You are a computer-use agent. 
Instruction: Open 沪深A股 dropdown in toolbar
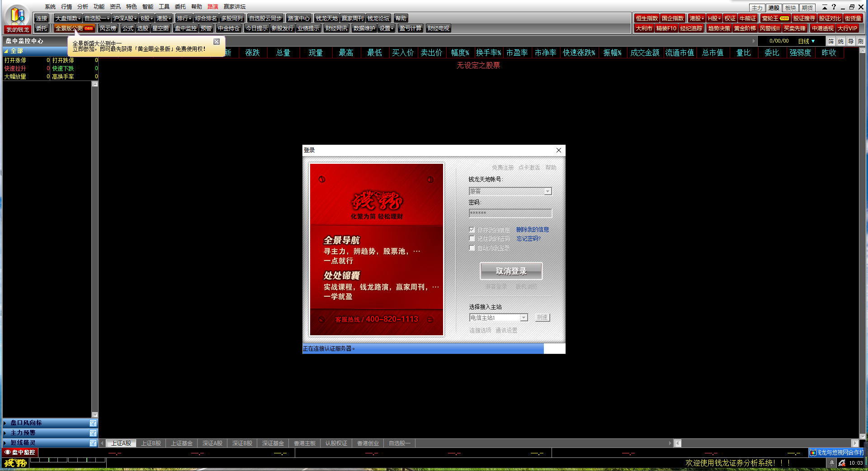[x=125, y=18]
